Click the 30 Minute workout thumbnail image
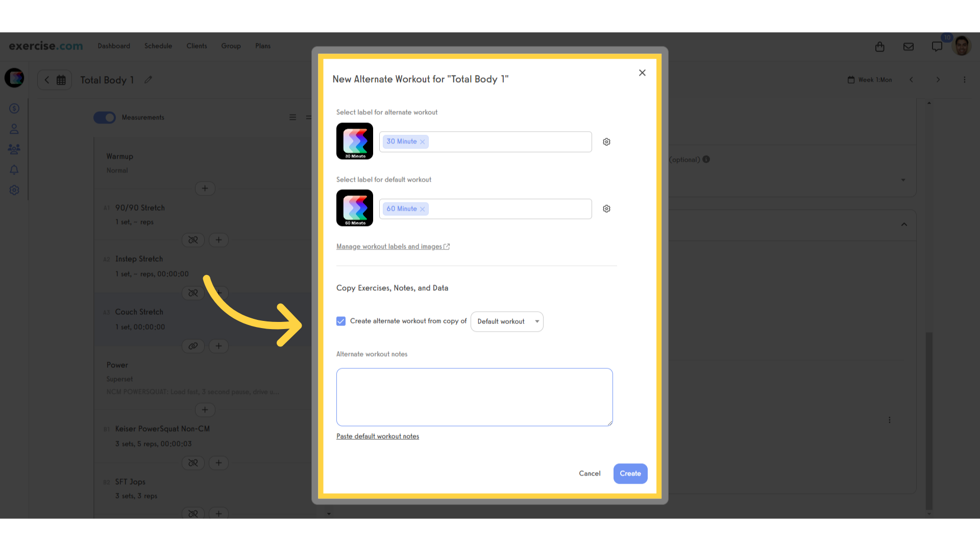Viewport: 980px width, 551px height. pos(355,141)
